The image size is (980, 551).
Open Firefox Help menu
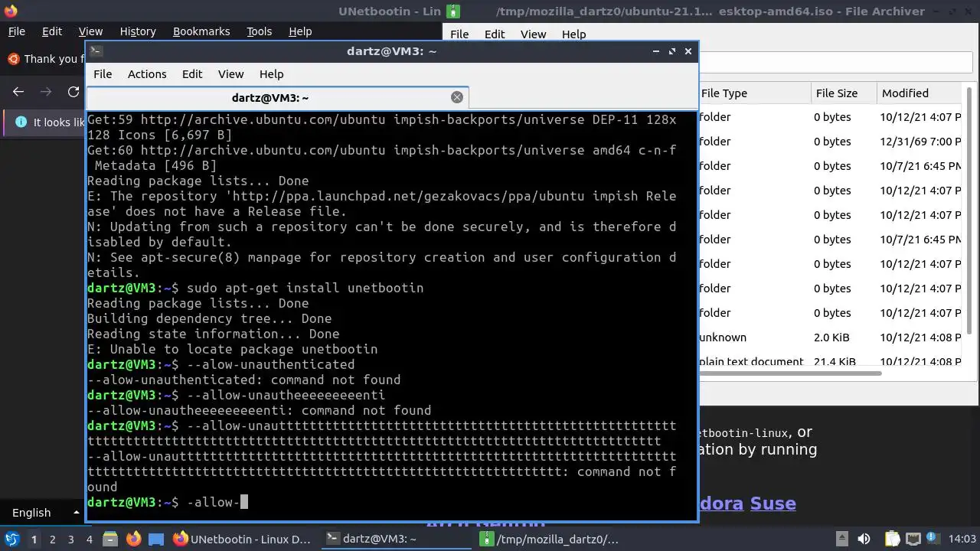300,31
